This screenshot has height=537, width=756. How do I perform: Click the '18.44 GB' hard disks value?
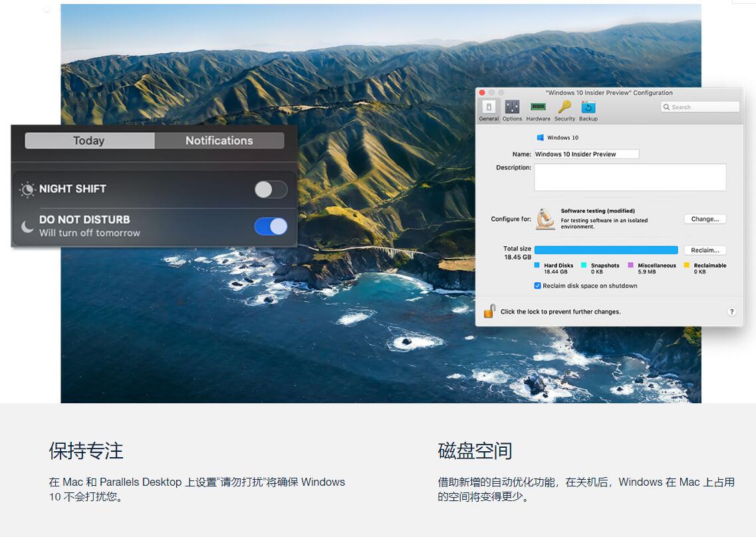click(556, 271)
